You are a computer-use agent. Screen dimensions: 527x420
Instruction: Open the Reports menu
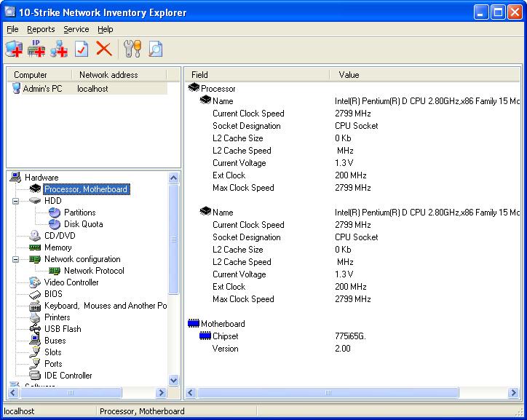(x=41, y=30)
